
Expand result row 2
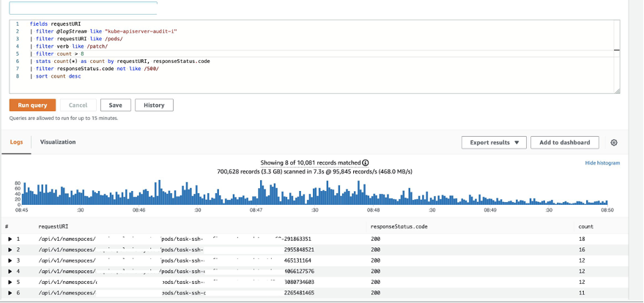pyautogui.click(x=10, y=250)
